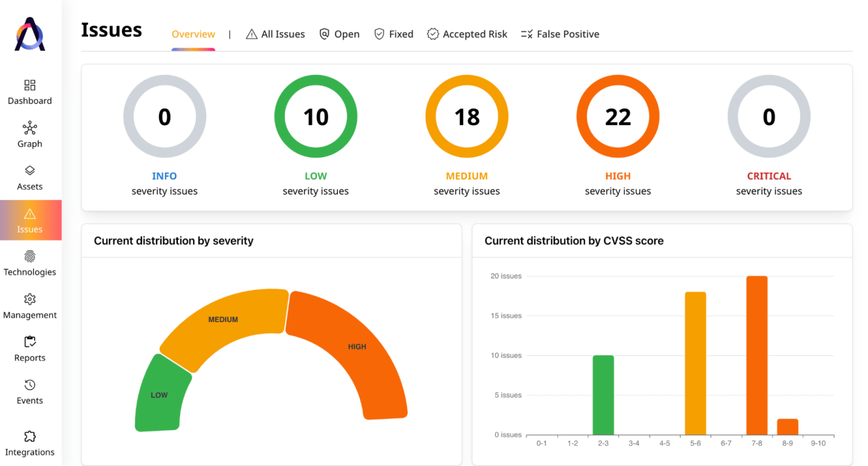Open the Events history icon

(30, 385)
